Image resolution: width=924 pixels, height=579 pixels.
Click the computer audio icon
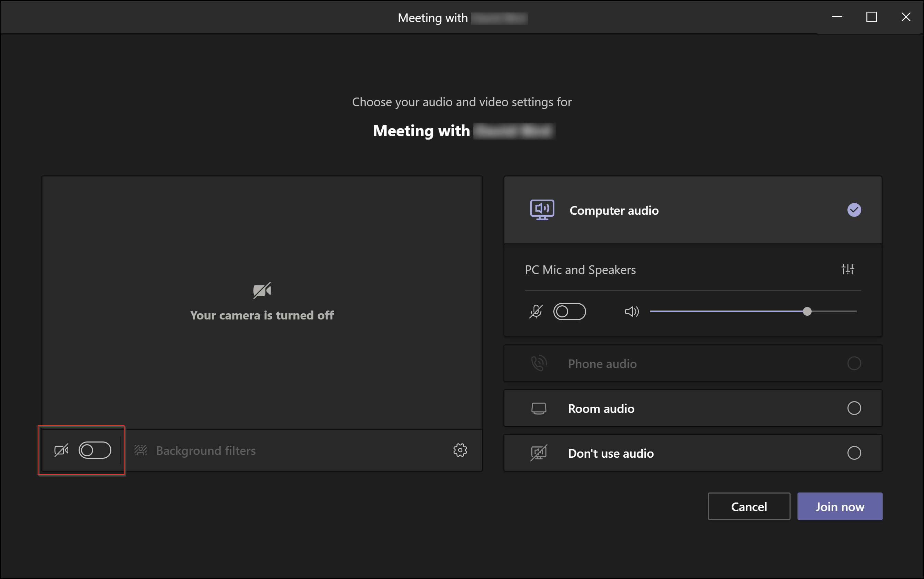tap(541, 210)
